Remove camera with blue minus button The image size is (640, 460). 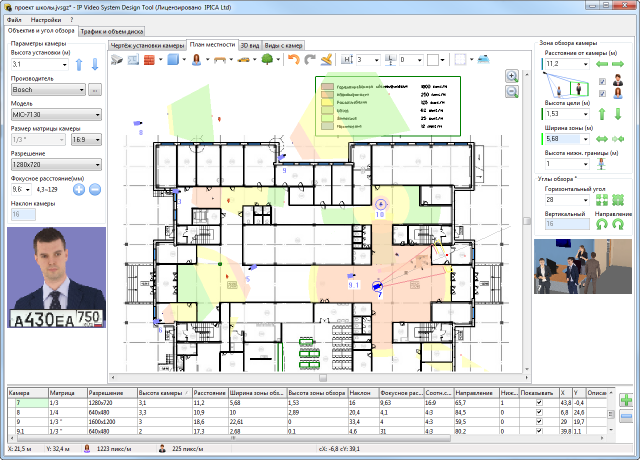tap(626, 416)
